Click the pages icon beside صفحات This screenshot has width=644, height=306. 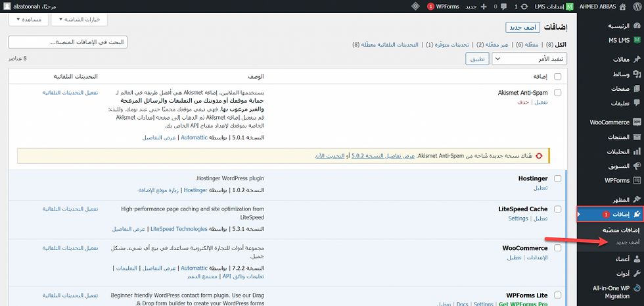click(x=637, y=88)
